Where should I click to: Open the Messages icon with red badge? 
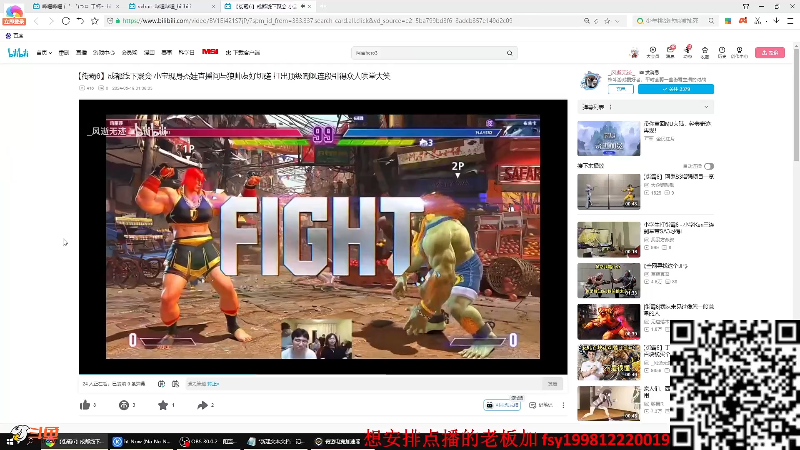(x=670, y=51)
